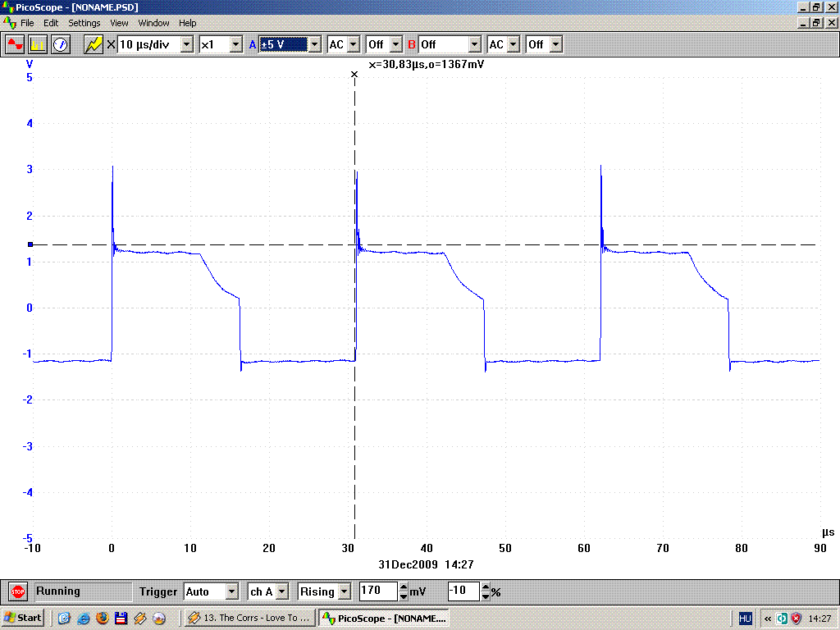The width and height of the screenshot is (840, 630).
Task: Click the yellow XY scope icon
Action: (94, 44)
